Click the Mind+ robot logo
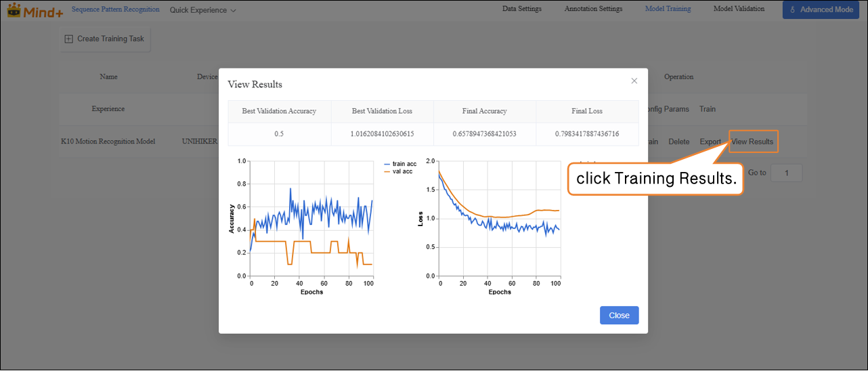The image size is (868, 371). pyautogui.click(x=14, y=10)
